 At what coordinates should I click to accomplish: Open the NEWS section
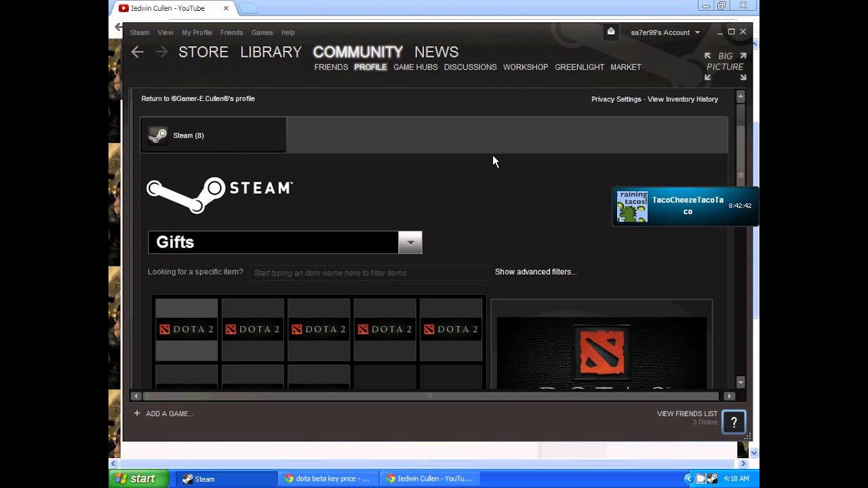coord(437,52)
